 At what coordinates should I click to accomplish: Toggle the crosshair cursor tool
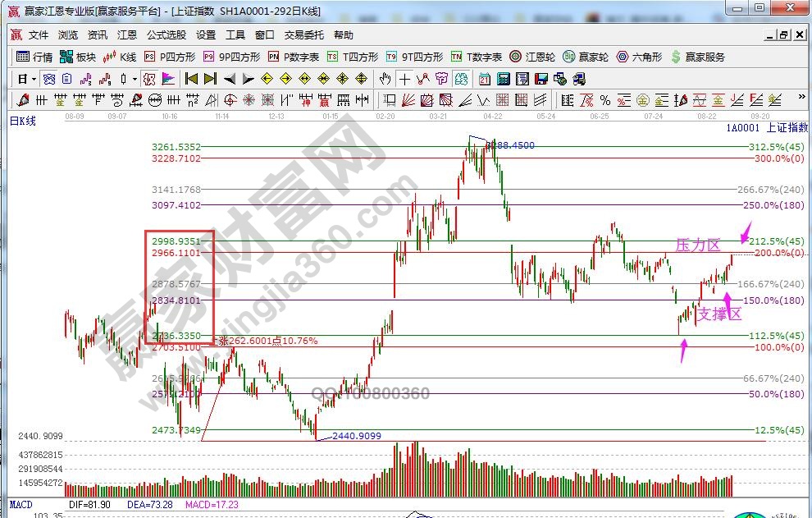pyautogui.click(x=404, y=79)
